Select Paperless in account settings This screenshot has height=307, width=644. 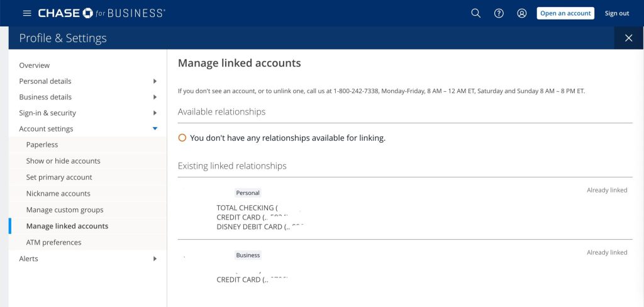pyautogui.click(x=42, y=145)
